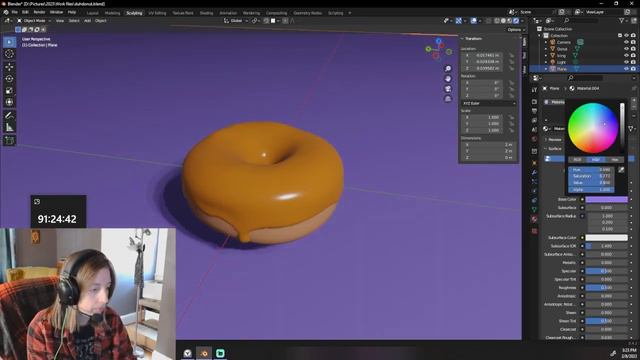Click the eyedropper icon in the color picker
Image resolution: width=640 pixels, height=360 pixels.
coord(621,170)
